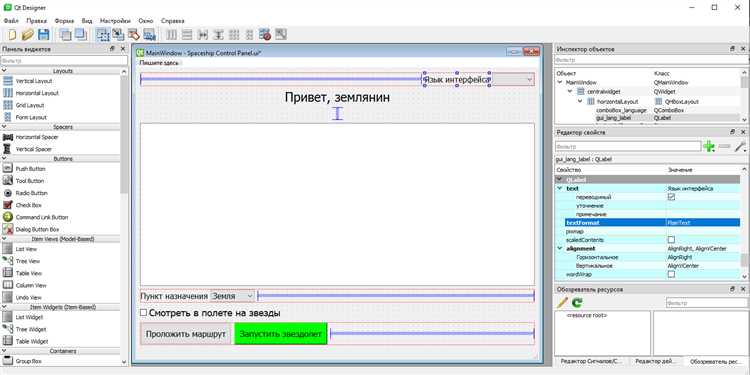Image resolution: width=750 pixels, height=375 pixels.
Task: Toggle the переводимый checkbox
Action: pyautogui.click(x=671, y=197)
